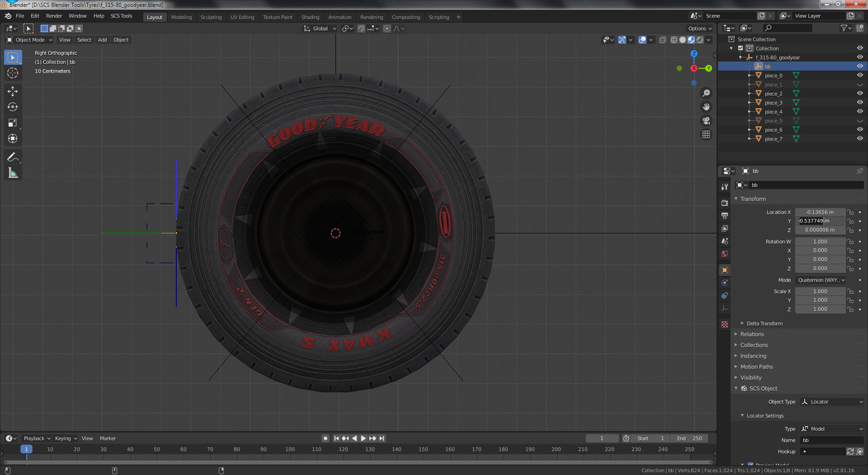The width and height of the screenshot is (868, 475).
Task: Switch perspective/orthographic with grid icon
Action: tap(706, 134)
